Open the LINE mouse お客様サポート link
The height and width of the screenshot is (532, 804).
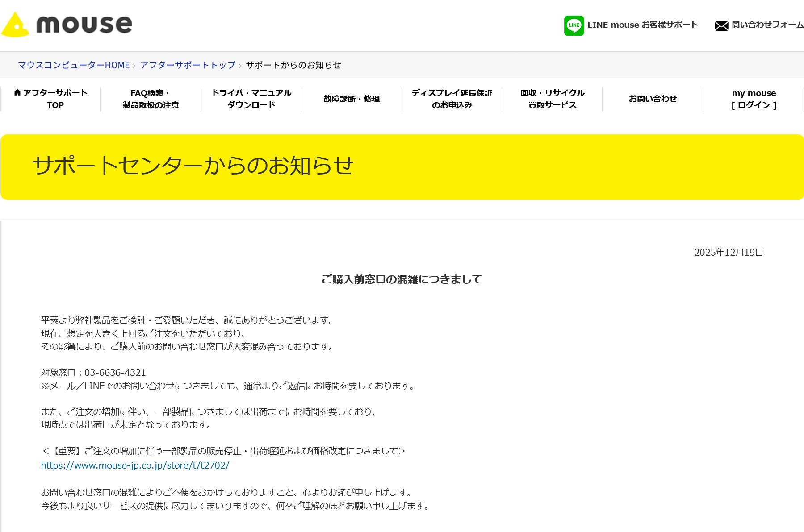click(642, 25)
